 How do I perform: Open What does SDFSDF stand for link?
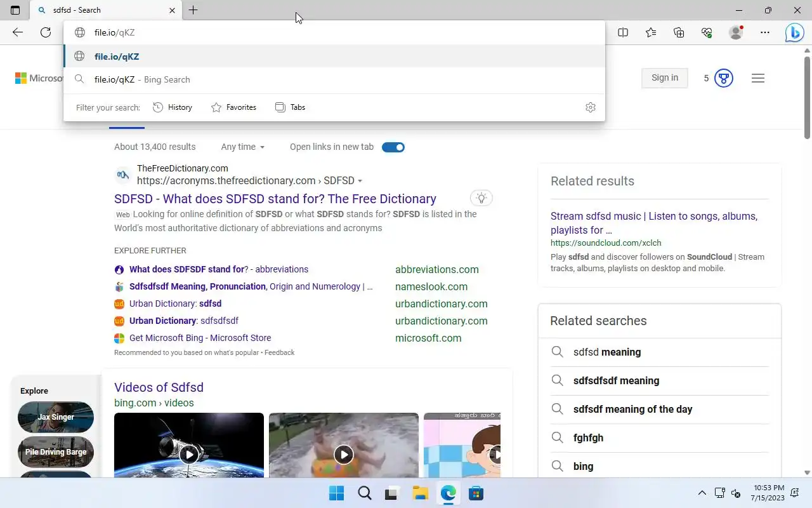[219, 269]
